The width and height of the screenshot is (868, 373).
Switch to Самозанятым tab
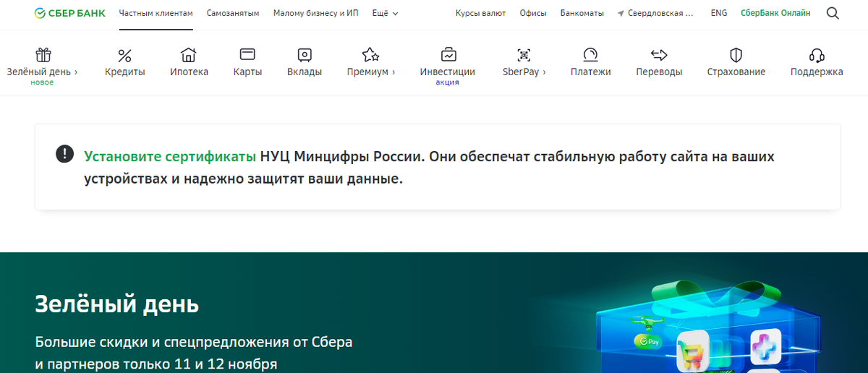coord(233,13)
